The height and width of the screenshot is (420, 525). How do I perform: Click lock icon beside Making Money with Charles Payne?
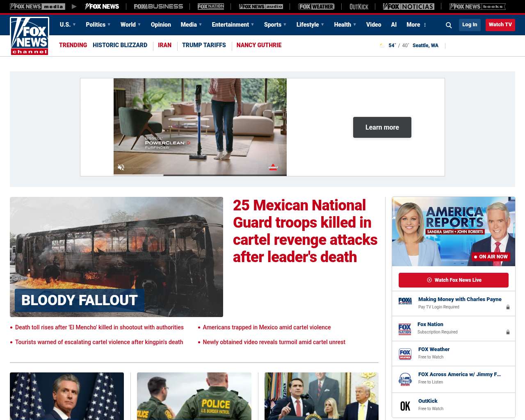[508, 307]
